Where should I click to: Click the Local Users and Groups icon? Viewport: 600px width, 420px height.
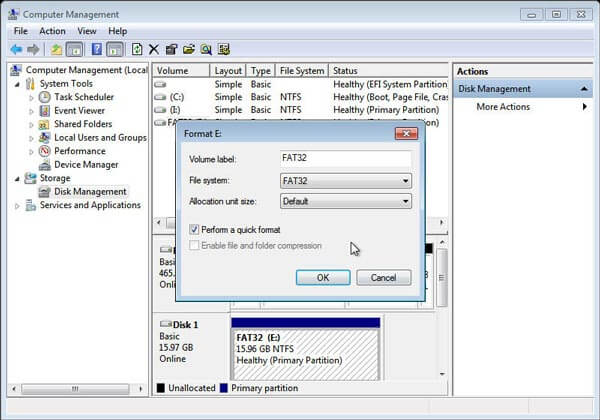click(45, 137)
